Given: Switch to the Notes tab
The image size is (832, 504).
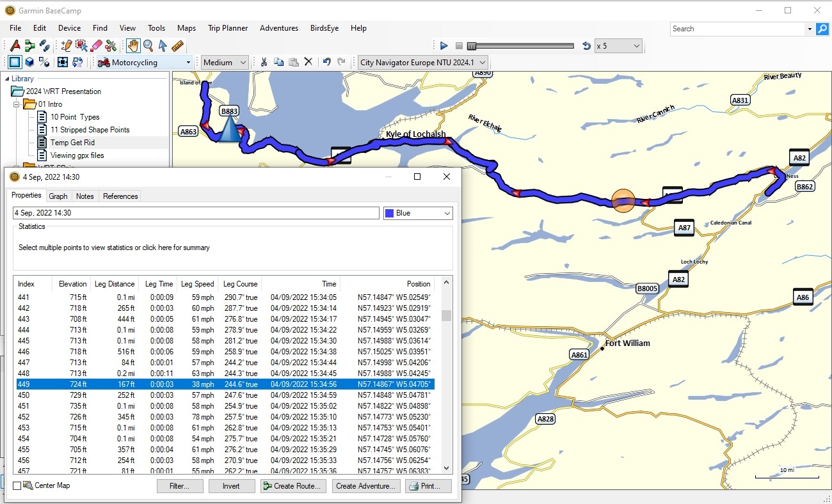Looking at the screenshot, I should pyautogui.click(x=84, y=196).
